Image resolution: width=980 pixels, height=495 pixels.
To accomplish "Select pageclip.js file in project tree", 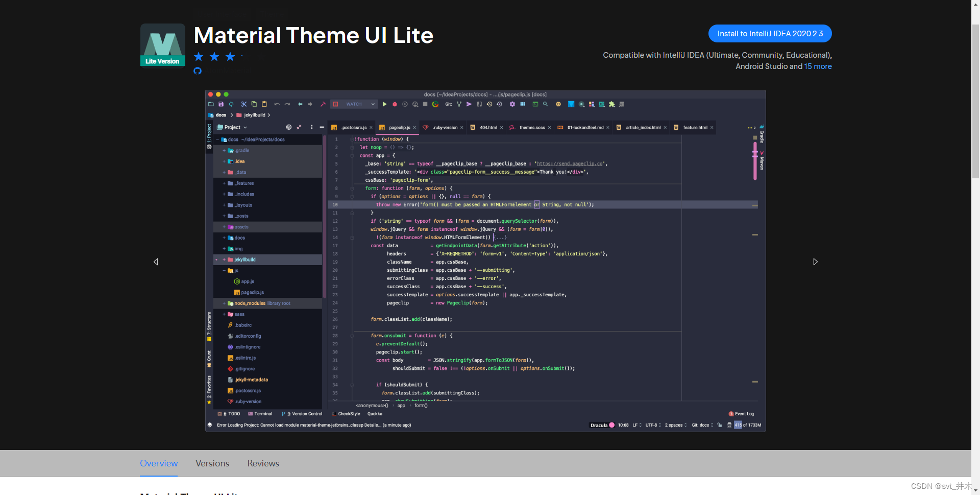I will [x=249, y=293].
